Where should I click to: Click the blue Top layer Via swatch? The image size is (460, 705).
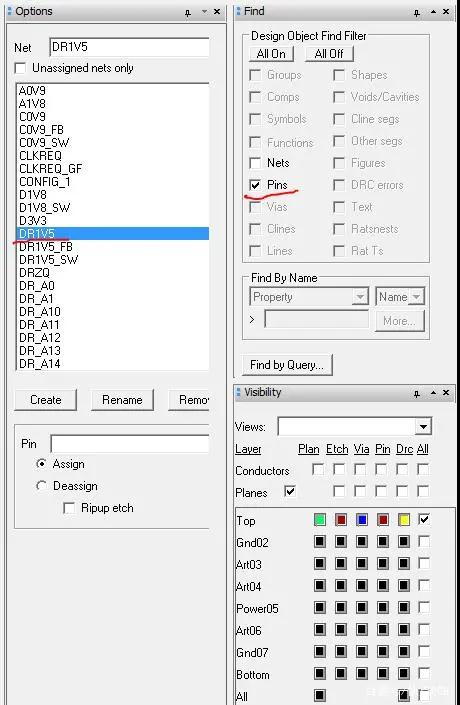(362, 520)
